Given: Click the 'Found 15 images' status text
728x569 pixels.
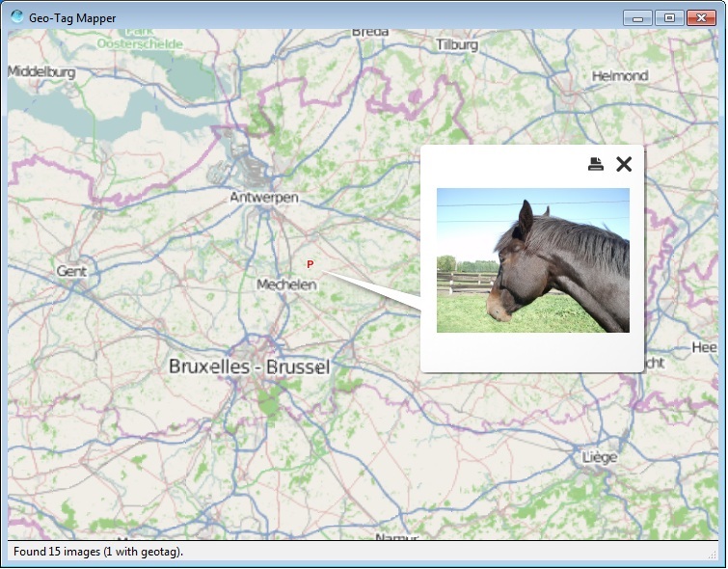Looking at the screenshot, I should coord(98,552).
